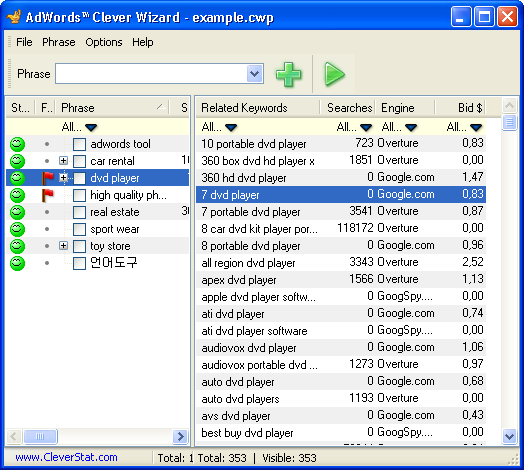Expand the toy store tree node
This screenshot has width=524, height=470.
pos(63,246)
